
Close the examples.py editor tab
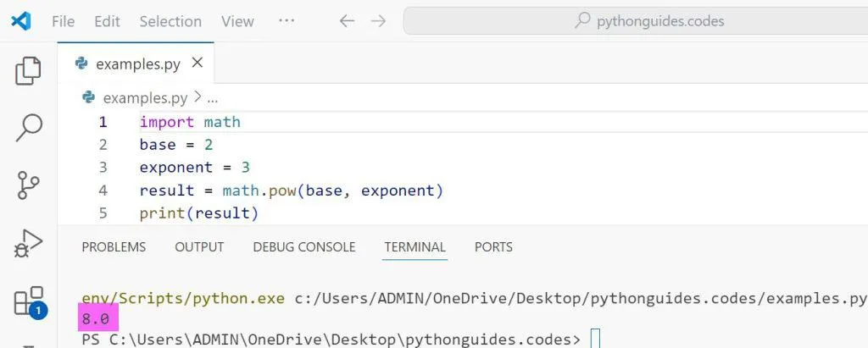tap(198, 64)
